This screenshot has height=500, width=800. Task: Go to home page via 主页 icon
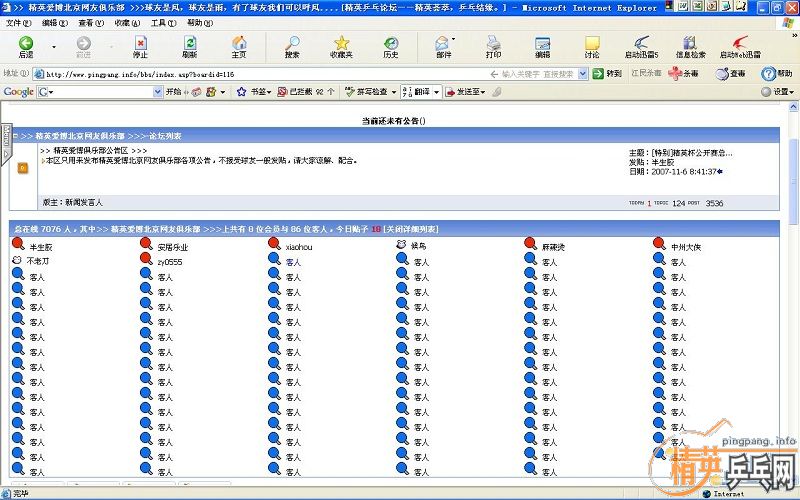point(239,47)
